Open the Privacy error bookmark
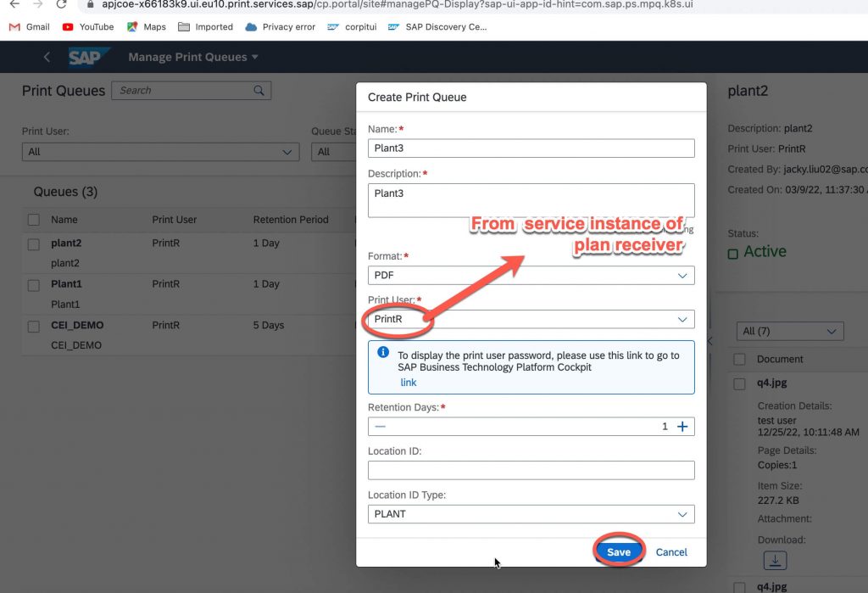 tap(280, 26)
